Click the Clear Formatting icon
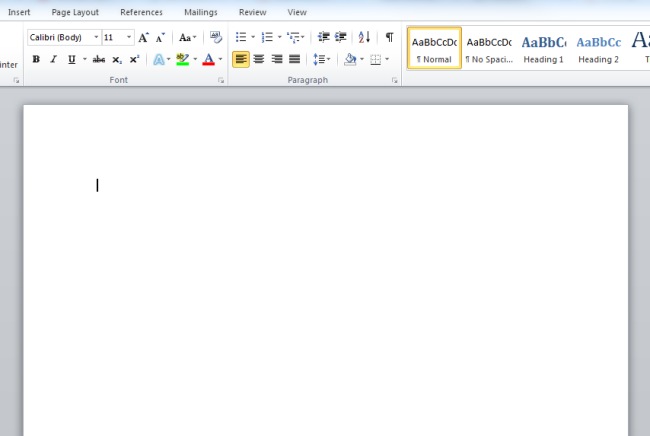The width and height of the screenshot is (650, 436). pyautogui.click(x=215, y=38)
